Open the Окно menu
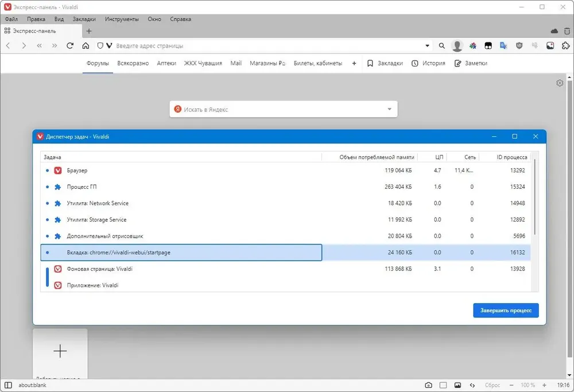This screenshot has height=392, width=574. [x=154, y=19]
